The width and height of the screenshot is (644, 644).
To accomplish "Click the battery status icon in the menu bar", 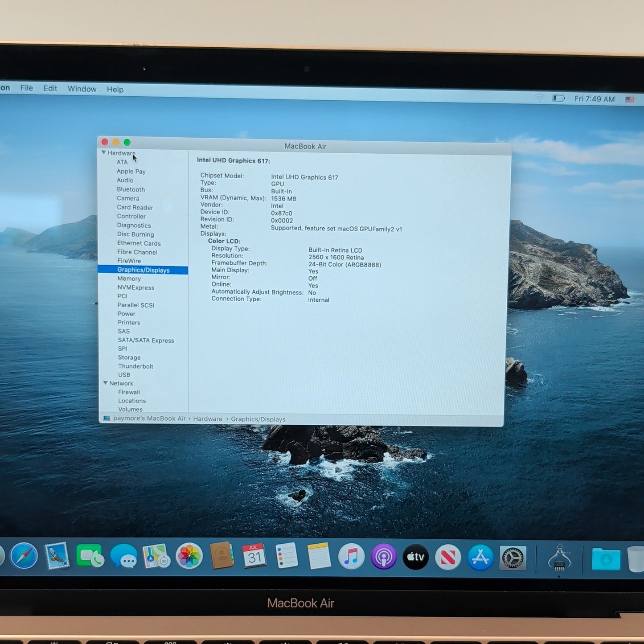I will point(558,98).
